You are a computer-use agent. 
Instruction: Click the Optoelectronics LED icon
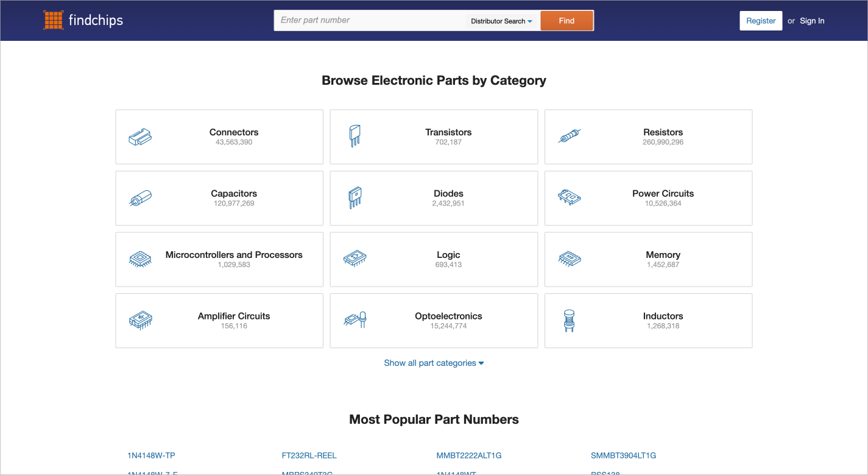tap(355, 320)
